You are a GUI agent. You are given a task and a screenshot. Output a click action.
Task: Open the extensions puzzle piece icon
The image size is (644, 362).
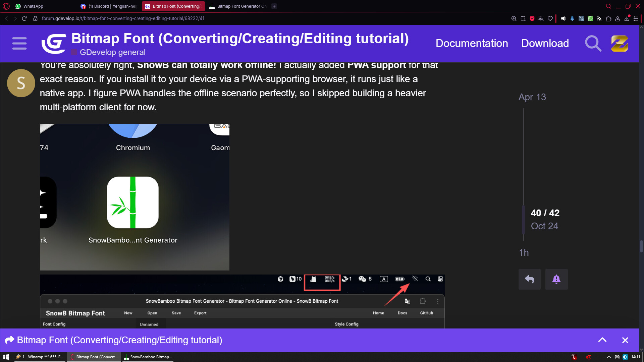tap(608, 19)
